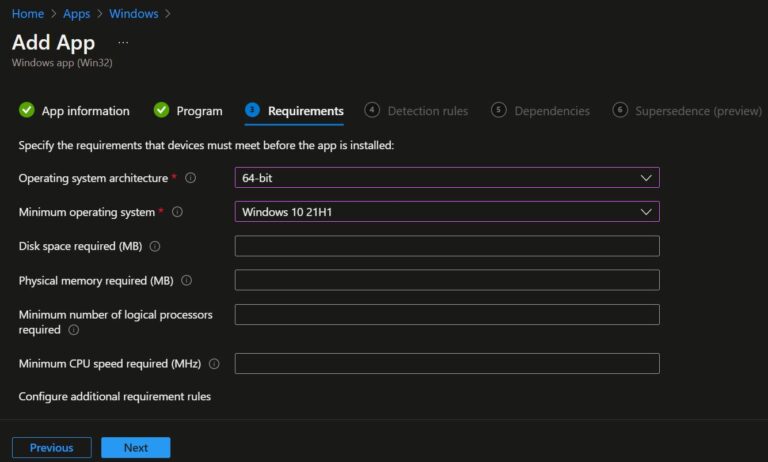Jump to the Dependencies step
The width and height of the screenshot is (768, 462).
tap(540, 111)
